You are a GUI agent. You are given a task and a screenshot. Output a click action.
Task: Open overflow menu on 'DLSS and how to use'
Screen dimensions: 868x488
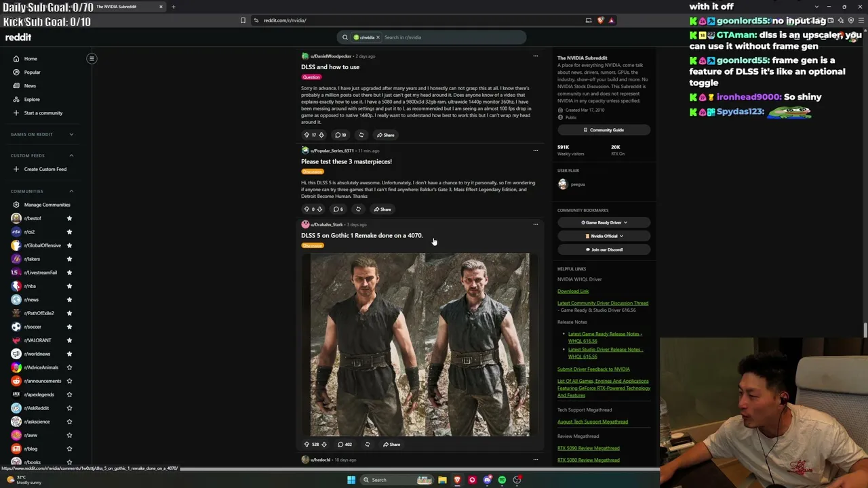coord(535,56)
